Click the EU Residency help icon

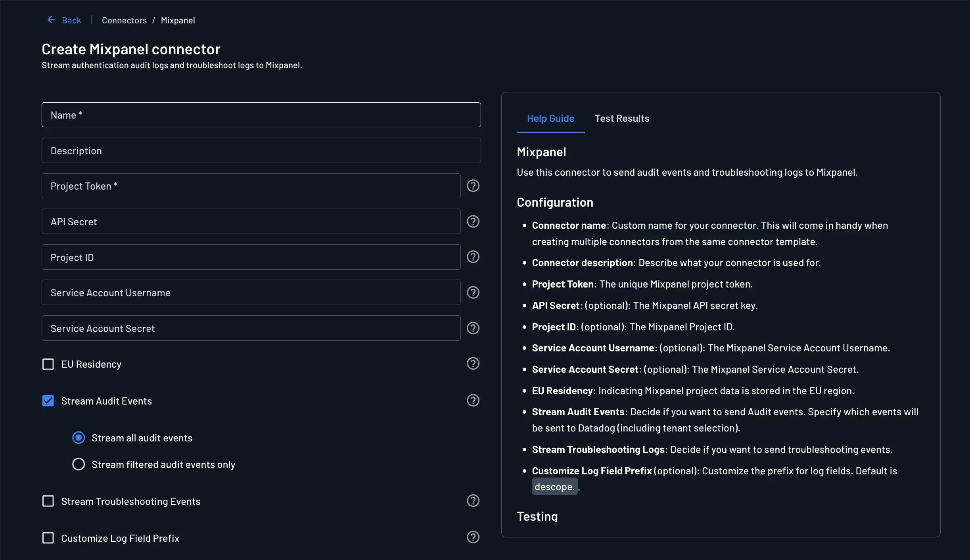[x=473, y=364]
